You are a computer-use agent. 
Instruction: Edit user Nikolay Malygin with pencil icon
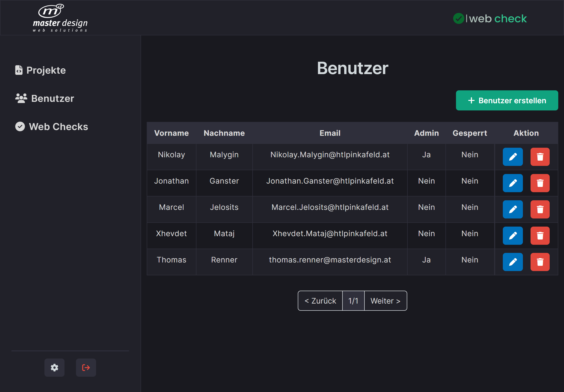tap(512, 157)
